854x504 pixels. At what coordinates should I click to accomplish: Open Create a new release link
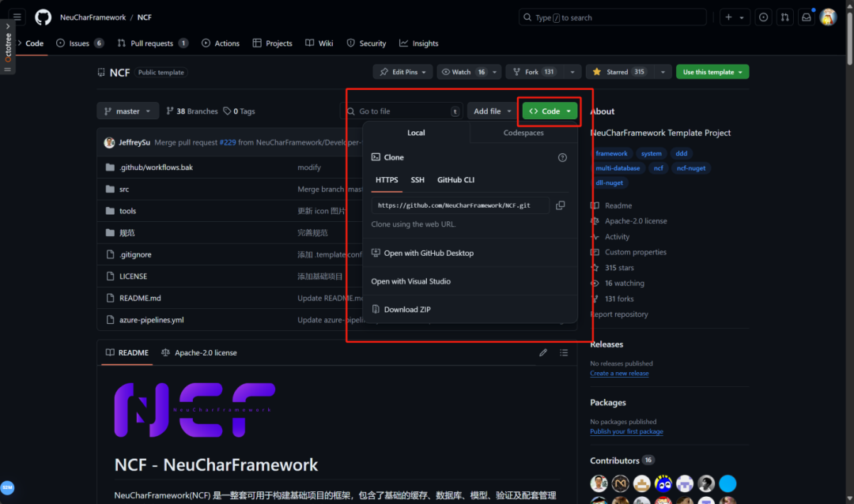[619, 374]
